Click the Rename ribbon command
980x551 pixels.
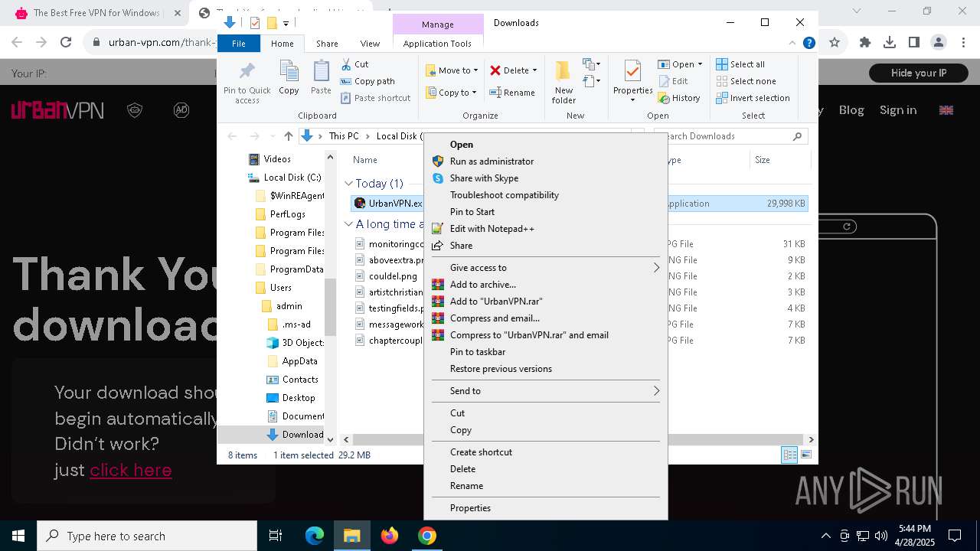click(512, 93)
